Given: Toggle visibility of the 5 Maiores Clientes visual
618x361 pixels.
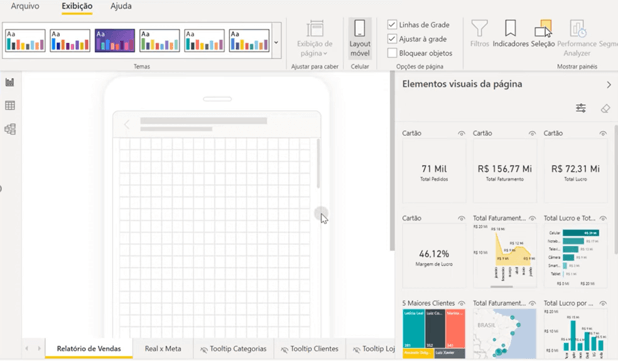Looking at the screenshot, I should [461, 303].
